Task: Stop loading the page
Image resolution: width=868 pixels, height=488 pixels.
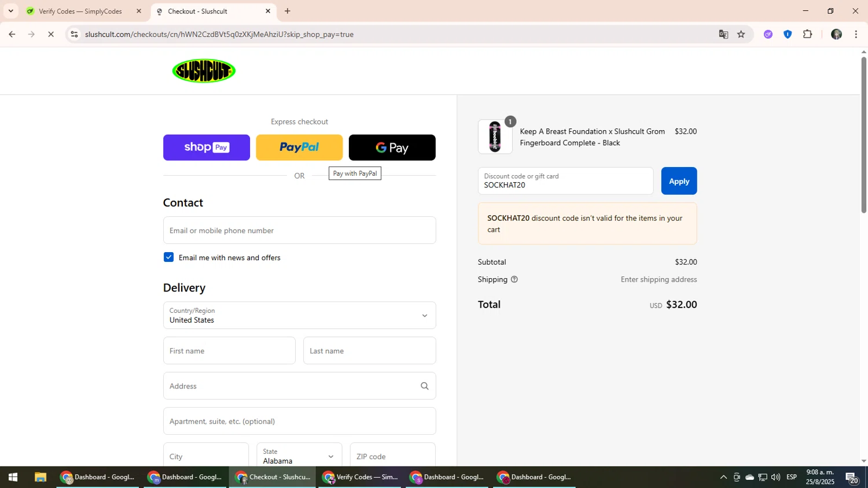Action: coord(51,34)
